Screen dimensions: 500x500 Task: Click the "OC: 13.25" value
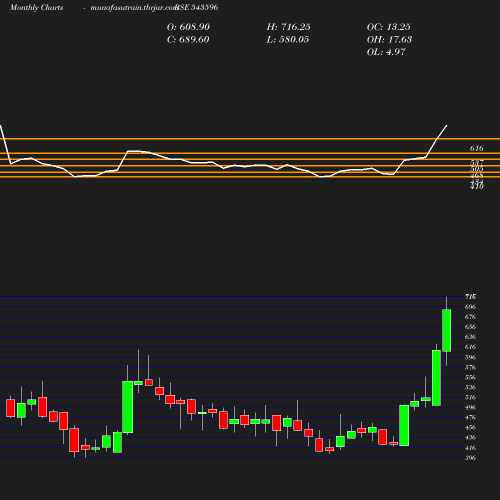[x=389, y=27]
